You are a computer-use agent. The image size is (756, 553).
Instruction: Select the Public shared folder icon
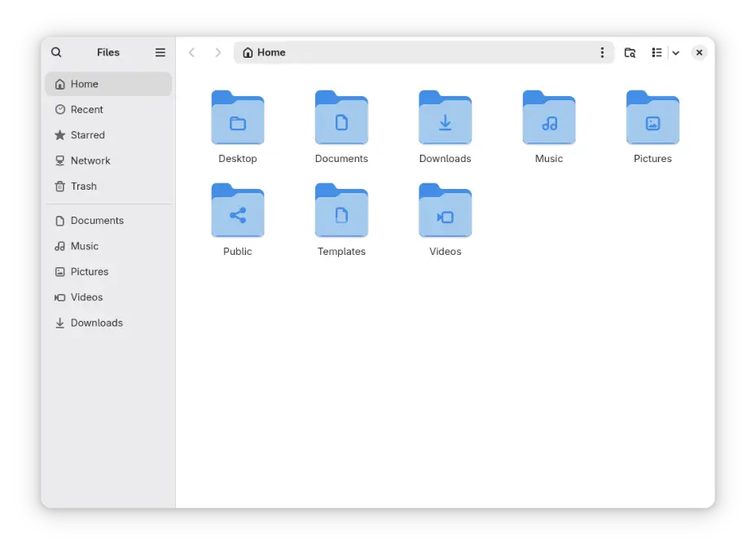point(238,212)
